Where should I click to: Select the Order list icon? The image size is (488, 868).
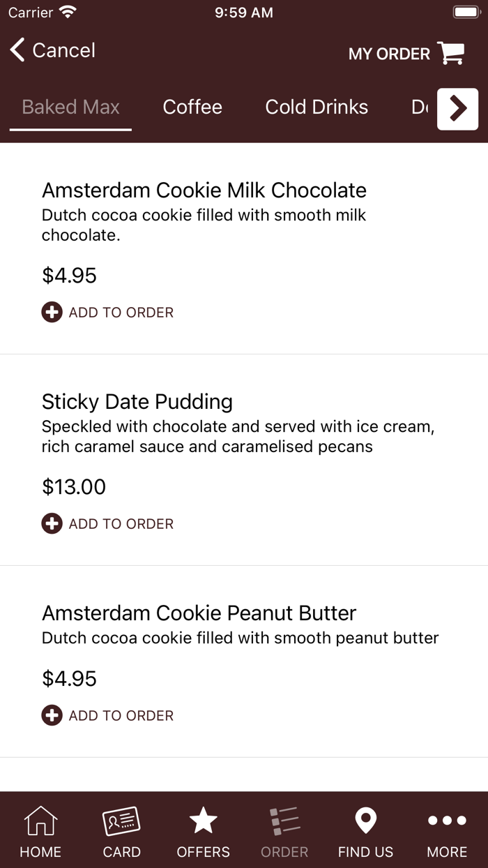point(284,829)
